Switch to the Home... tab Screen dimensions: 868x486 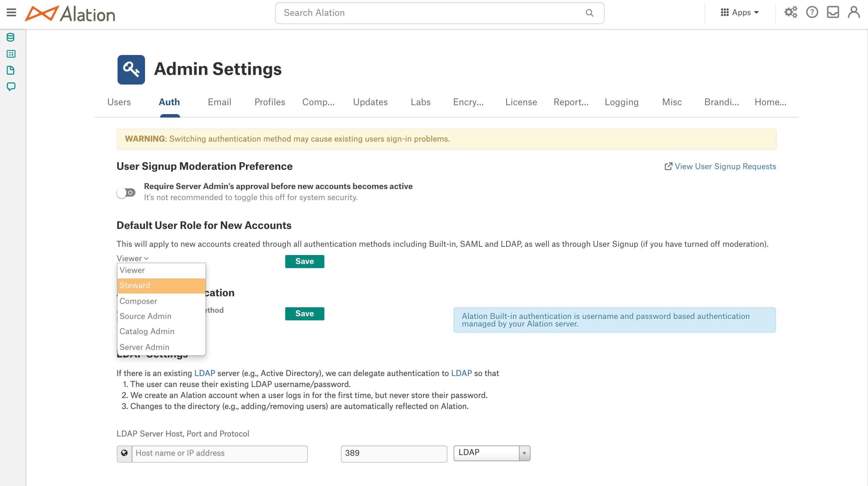[770, 102]
